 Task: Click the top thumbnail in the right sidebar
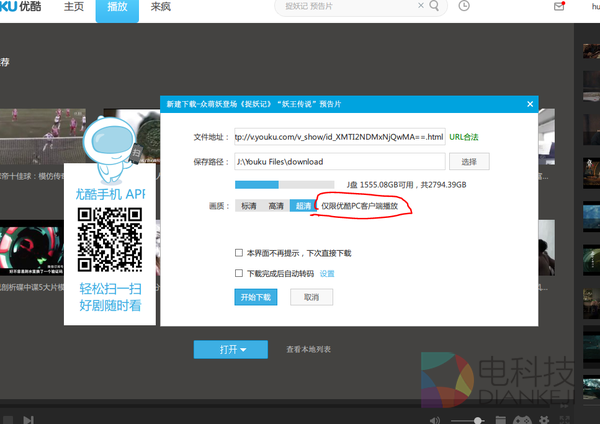tap(592, 51)
